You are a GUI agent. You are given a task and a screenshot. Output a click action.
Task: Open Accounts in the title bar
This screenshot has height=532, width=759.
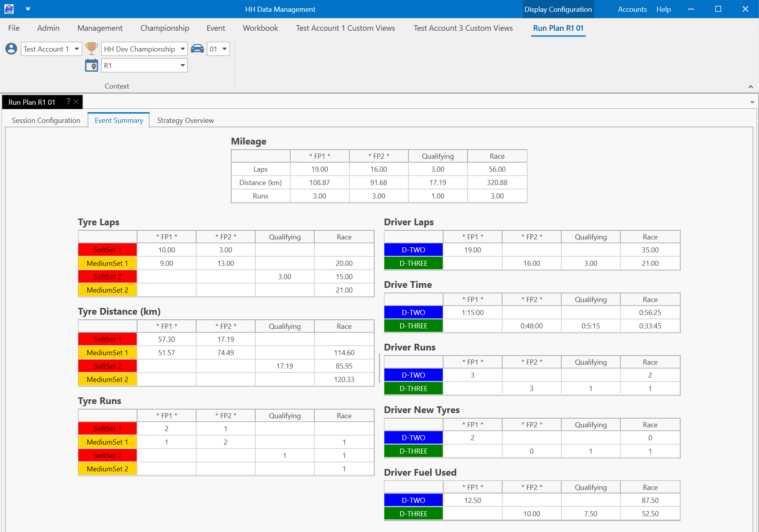(632, 9)
